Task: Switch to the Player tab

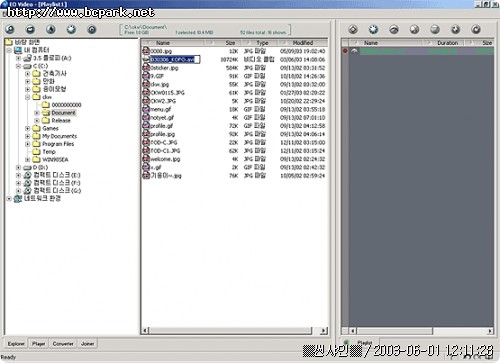Action: tap(39, 344)
